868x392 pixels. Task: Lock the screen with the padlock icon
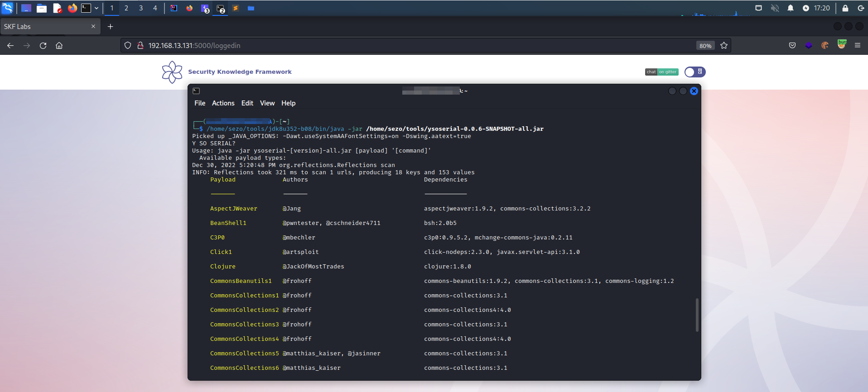point(845,8)
